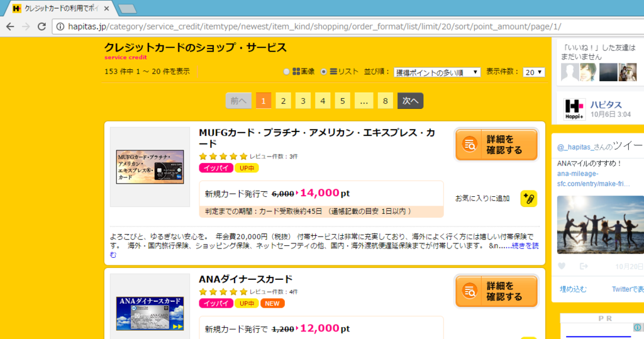Click the UP中 badge on ANA Diners card
644x339 pixels.
pos(247,304)
